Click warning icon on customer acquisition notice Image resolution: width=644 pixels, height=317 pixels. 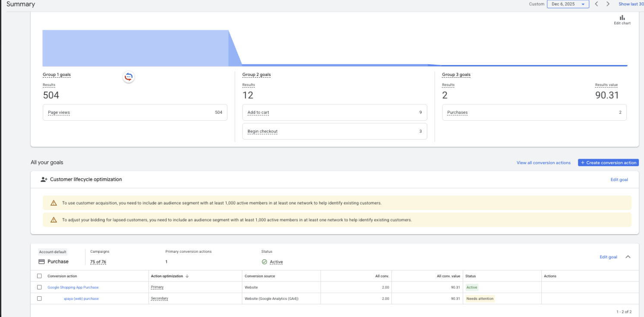coord(54,203)
